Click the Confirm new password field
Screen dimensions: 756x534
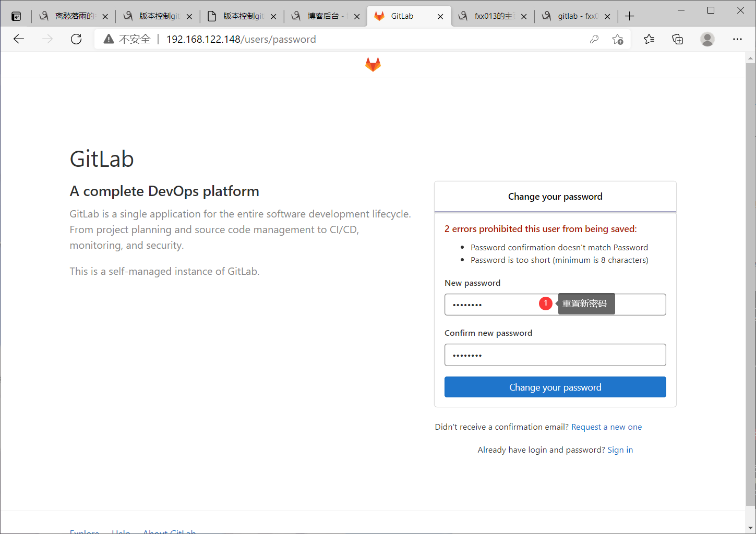click(x=555, y=355)
